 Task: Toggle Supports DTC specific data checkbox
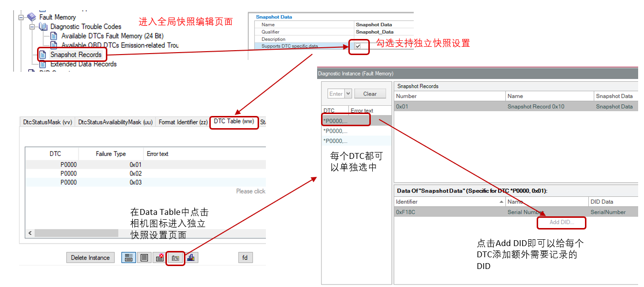point(358,46)
